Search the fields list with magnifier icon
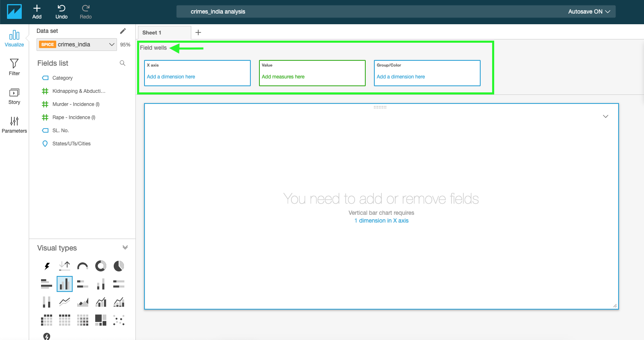This screenshot has width=644, height=340. pos(122,63)
